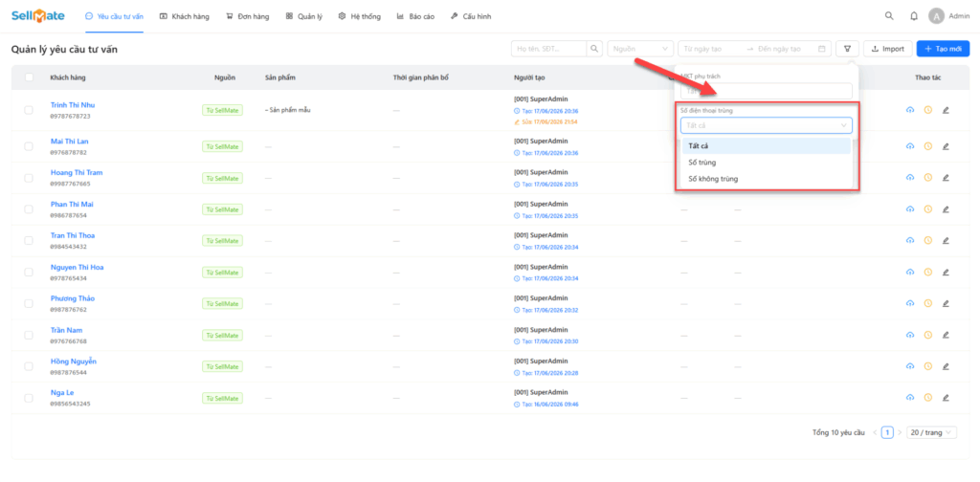
Task: Open the Yêu cầu tư vấn tab
Action: point(115,17)
